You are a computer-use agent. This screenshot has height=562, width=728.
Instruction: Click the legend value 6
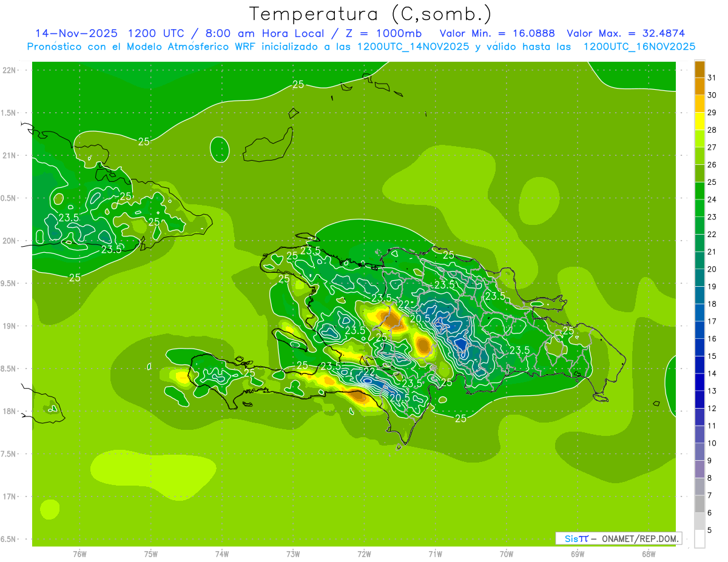tap(710, 512)
